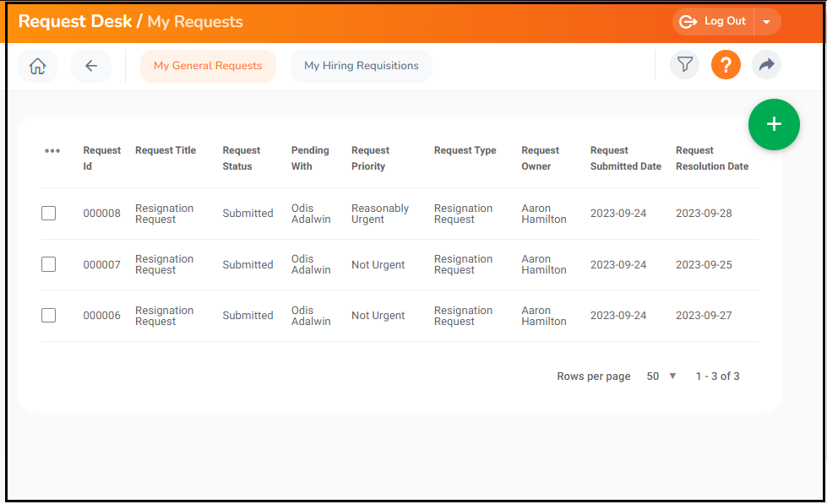
Task: Expand the dropdown arrow beside Log Out
Action: pyautogui.click(x=767, y=22)
